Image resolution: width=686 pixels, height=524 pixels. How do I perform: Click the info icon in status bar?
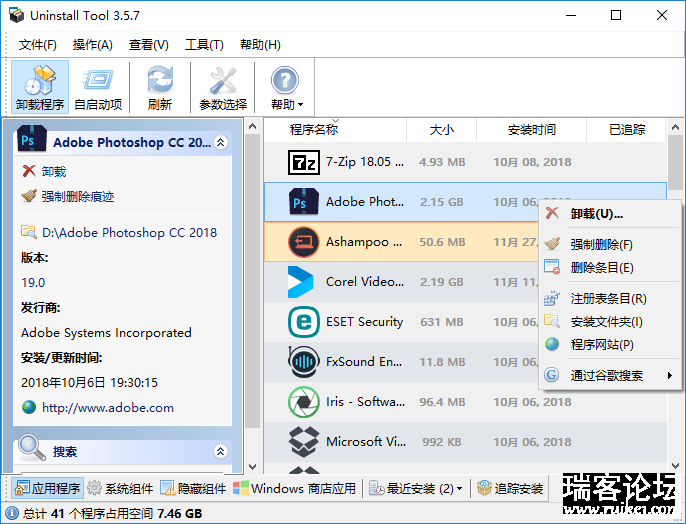click(x=11, y=513)
